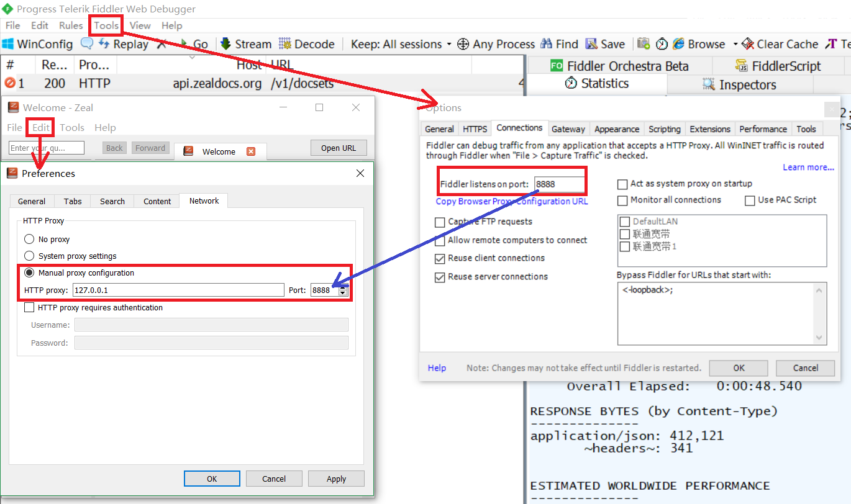
Task: Switch to HTTPS tab in Options
Action: 475,129
